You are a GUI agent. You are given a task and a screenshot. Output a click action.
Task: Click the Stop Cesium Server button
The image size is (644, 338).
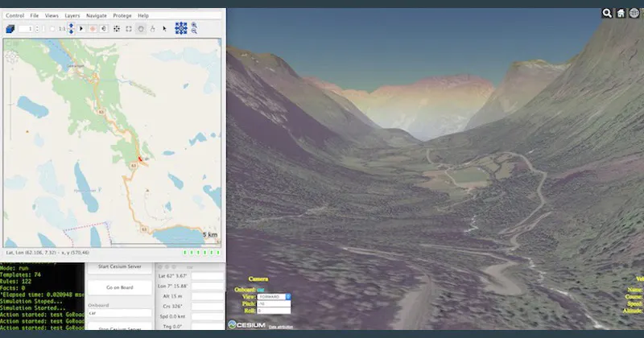pyautogui.click(x=119, y=328)
